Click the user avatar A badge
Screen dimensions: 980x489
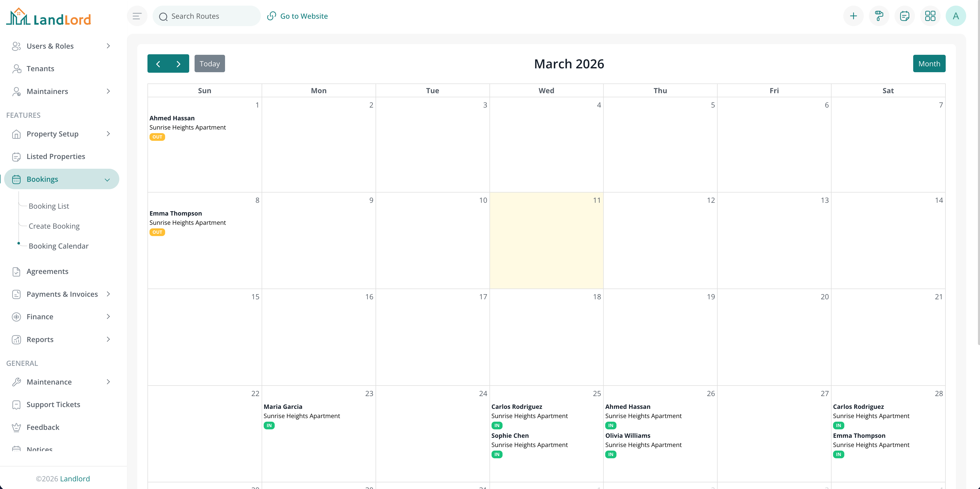tap(956, 16)
